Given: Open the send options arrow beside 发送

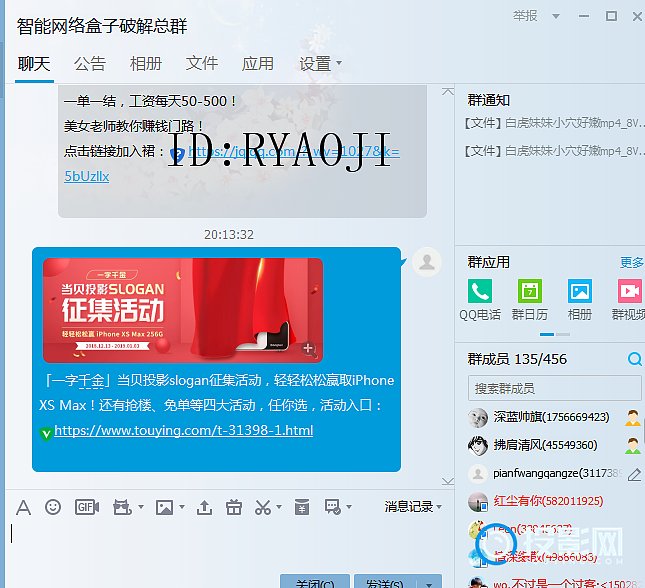Looking at the screenshot, I should click(x=429, y=584).
